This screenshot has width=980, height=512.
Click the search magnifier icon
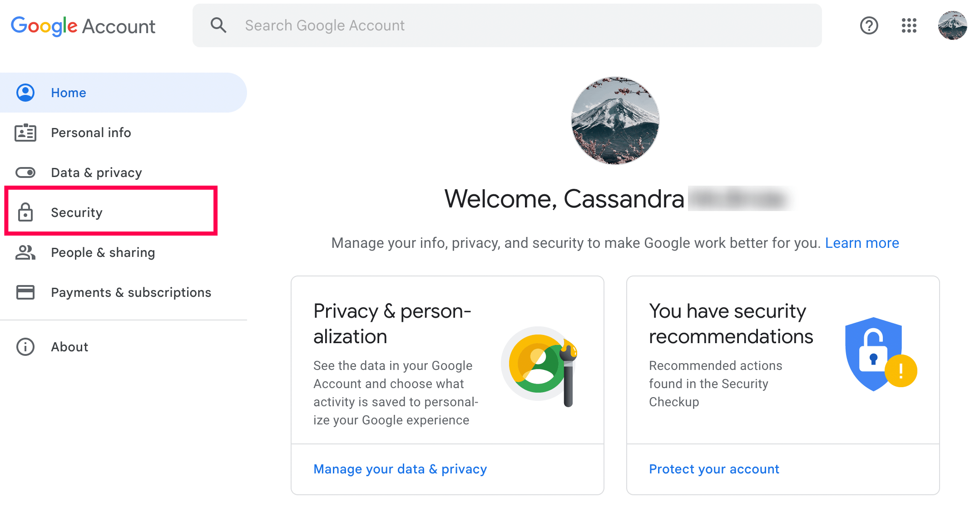[218, 25]
